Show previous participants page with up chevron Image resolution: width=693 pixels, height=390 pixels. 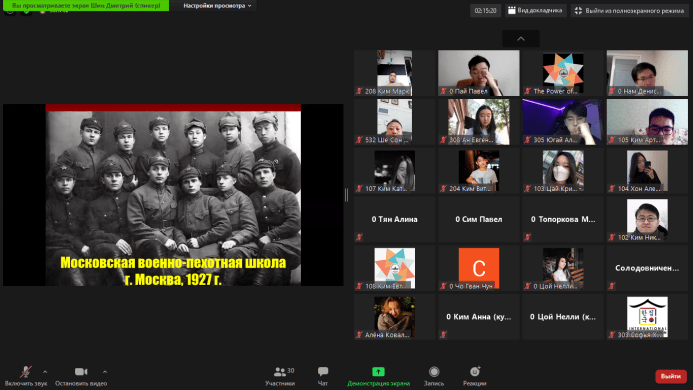[x=521, y=39]
